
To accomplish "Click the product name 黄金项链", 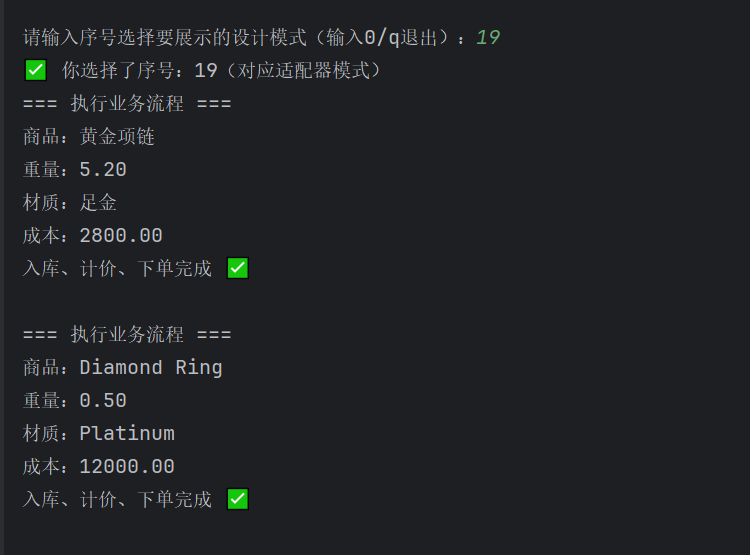I will click(117, 137).
